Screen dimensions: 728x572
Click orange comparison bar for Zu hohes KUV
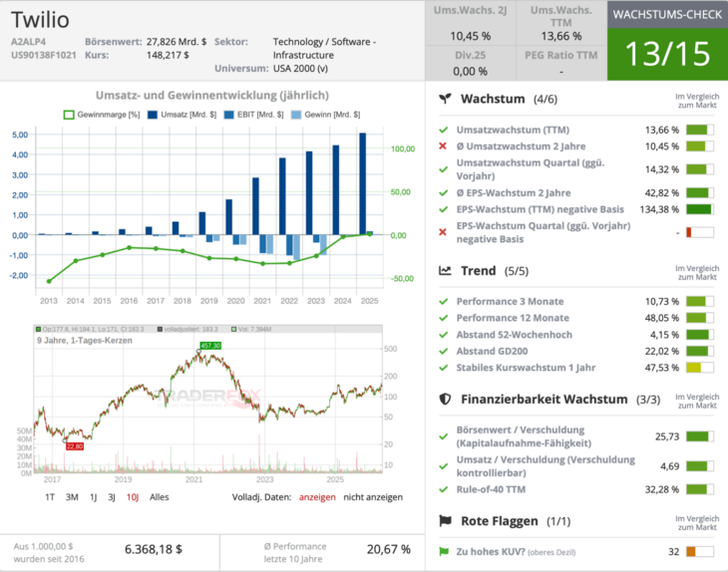(700, 552)
